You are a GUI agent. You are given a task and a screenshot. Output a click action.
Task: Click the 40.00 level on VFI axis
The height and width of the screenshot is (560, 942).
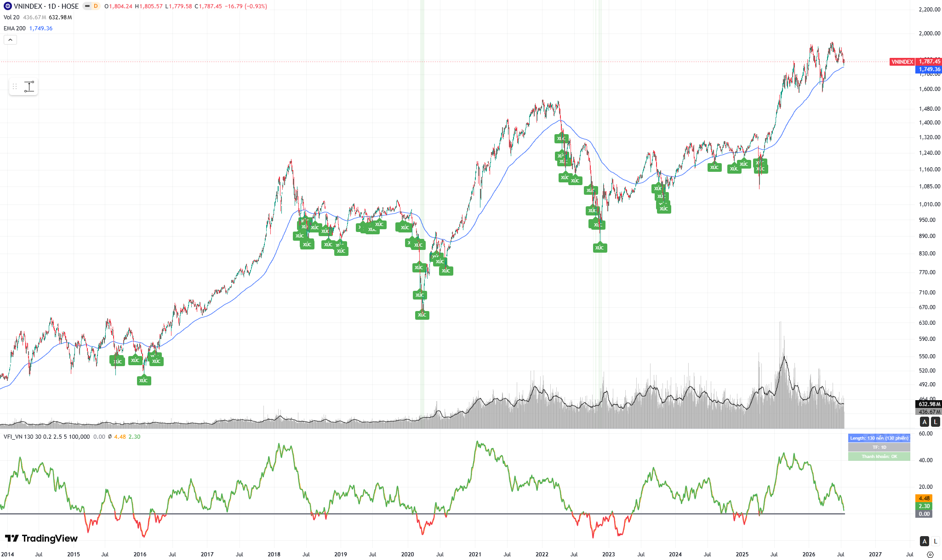tap(926, 460)
